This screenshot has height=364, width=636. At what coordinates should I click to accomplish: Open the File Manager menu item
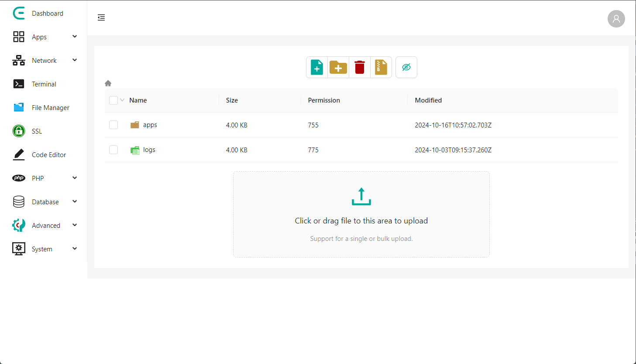coord(50,107)
